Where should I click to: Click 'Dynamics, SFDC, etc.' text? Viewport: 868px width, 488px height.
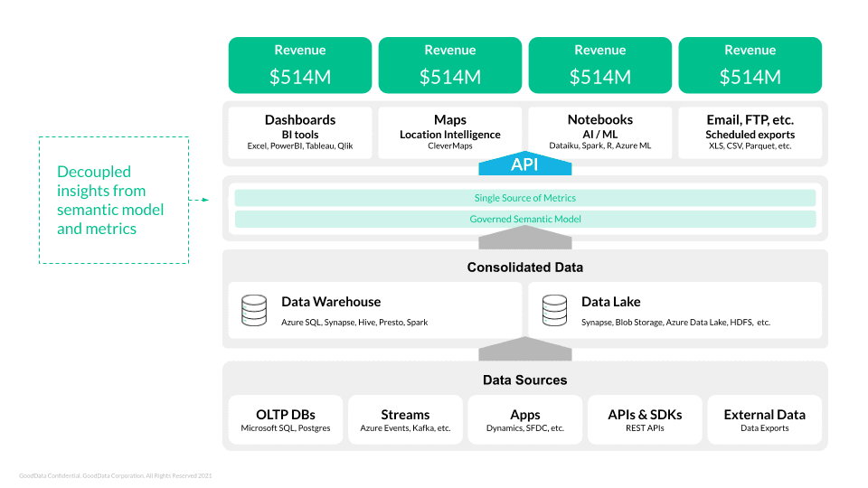point(524,428)
